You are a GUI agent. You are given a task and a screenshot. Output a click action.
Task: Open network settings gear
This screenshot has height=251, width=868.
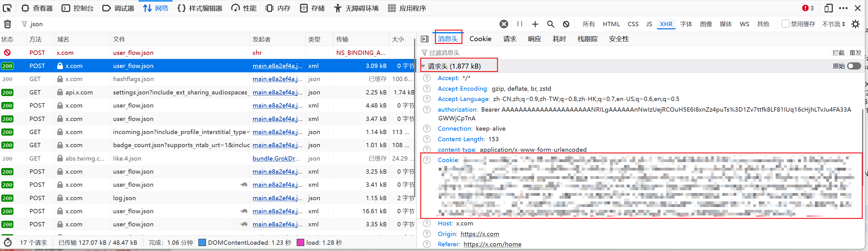[x=856, y=24]
